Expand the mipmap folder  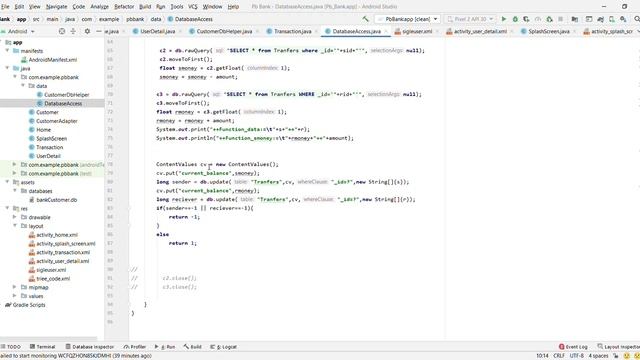point(15,287)
